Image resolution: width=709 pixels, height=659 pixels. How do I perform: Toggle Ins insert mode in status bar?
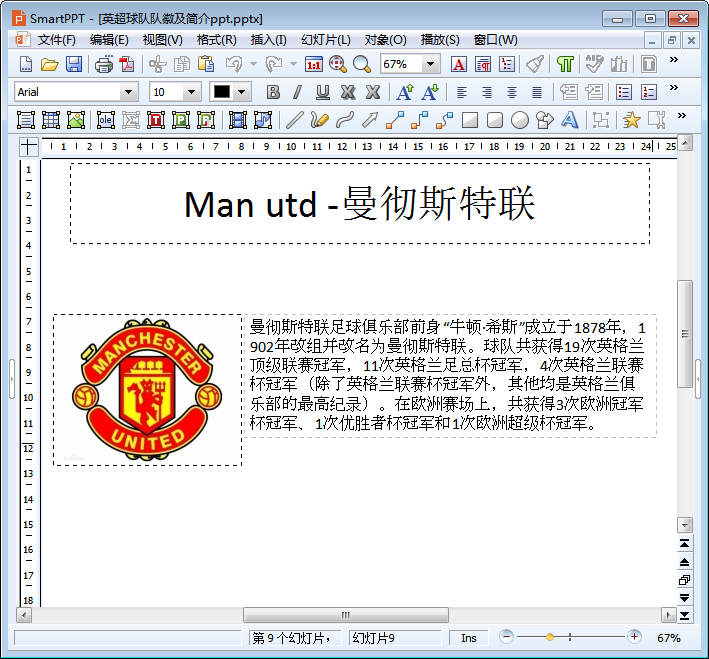tap(468, 638)
